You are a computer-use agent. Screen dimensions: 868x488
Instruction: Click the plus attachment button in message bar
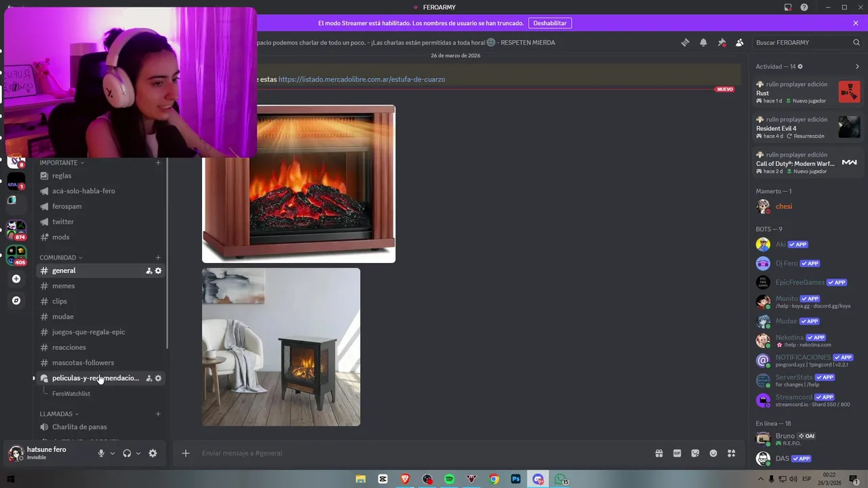point(186,453)
